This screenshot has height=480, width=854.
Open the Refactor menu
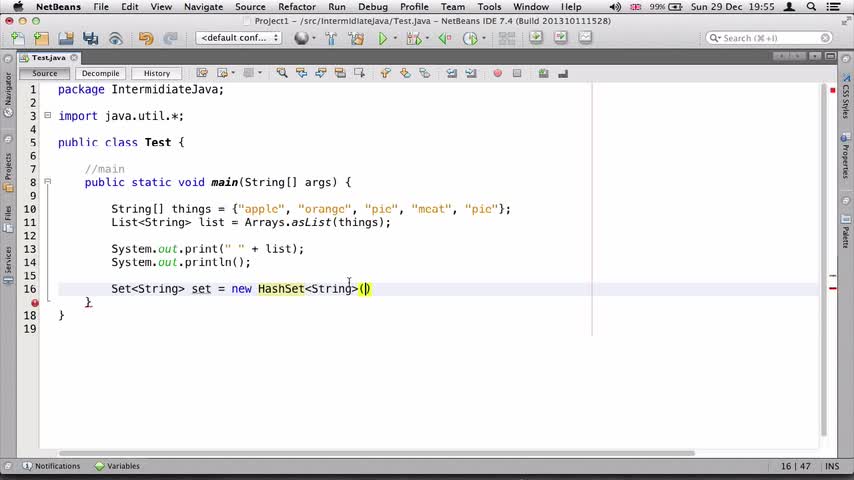(296, 7)
